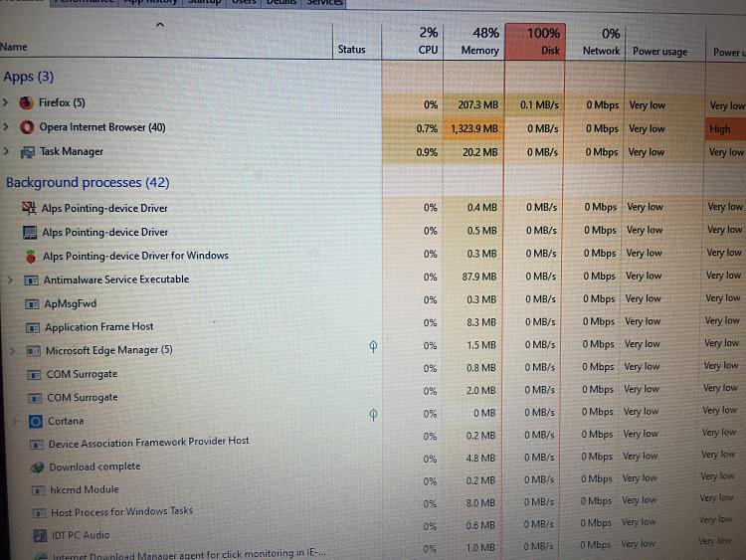Click Device Association Framework Provider Host icon

click(37, 445)
